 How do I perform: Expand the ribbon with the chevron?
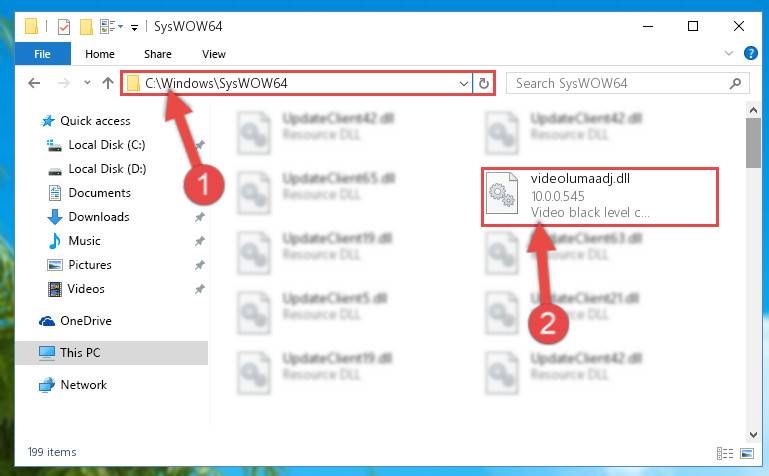tap(729, 53)
